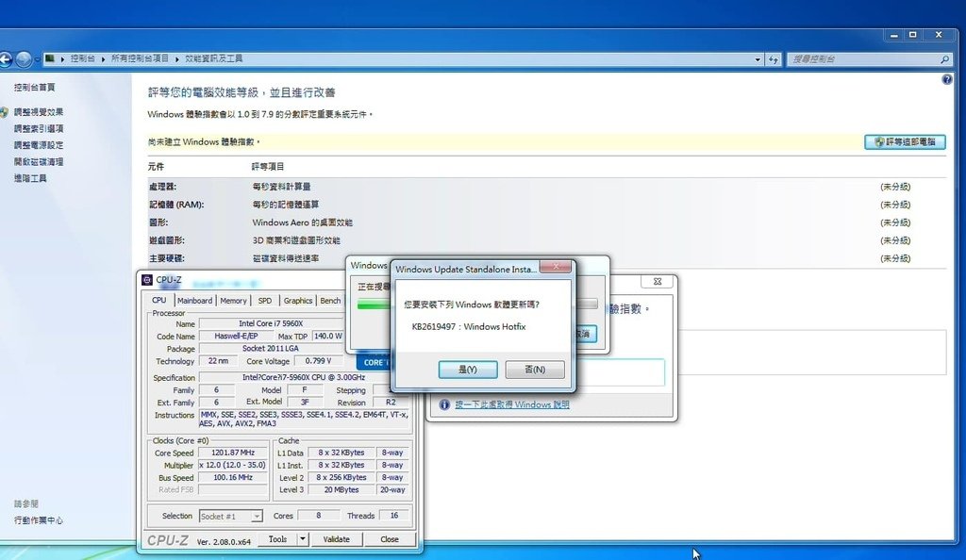Open 調整視覺效果 sidebar link
The image size is (966, 560).
(39, 112)
